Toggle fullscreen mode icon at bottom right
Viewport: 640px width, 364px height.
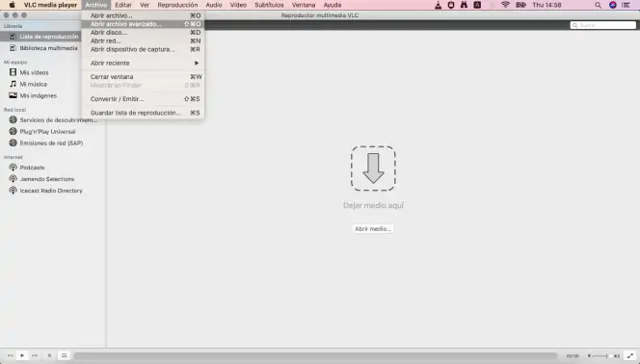pyautogui.click(x=630, y=356)
